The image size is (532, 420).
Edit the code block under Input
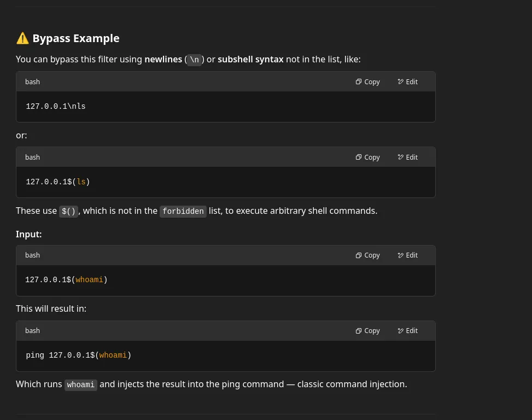407,255
